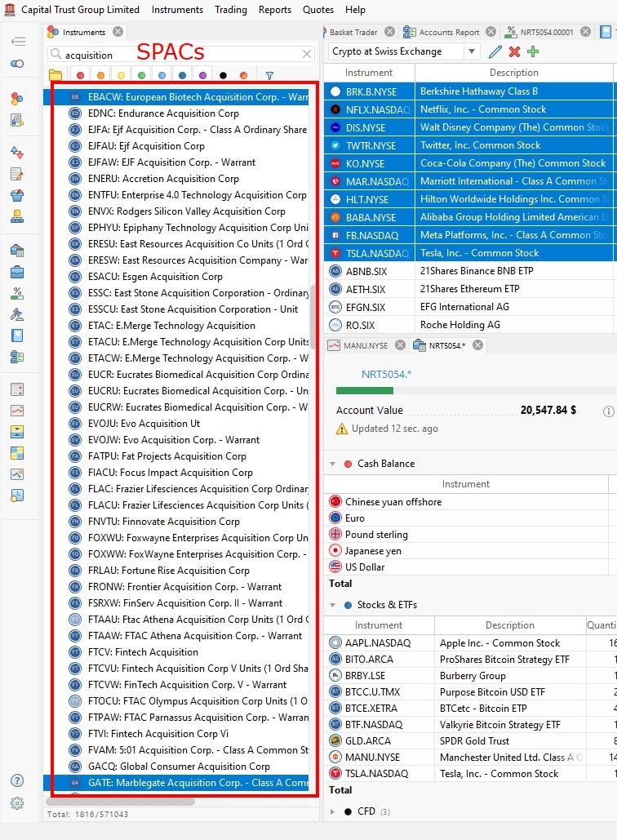Select TSLA.NASDAQ in the basket table
Screen dimensions: 617x840
(x=470, y=253)
